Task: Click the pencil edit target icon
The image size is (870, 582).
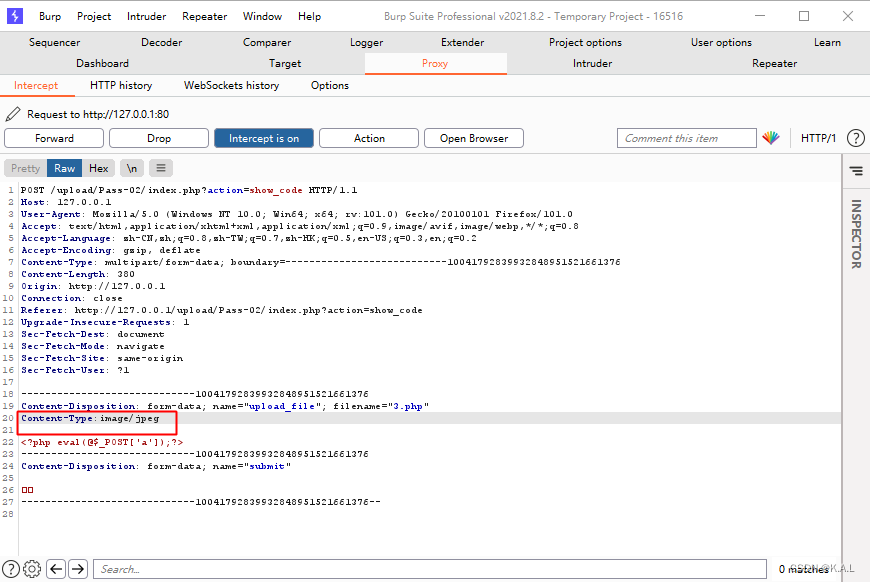Action: coord(13,114)
